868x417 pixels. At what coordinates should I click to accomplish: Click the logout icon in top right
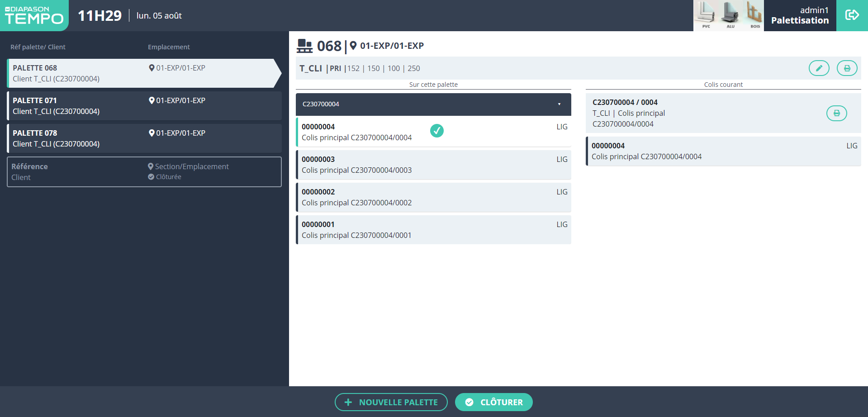(x=852, y=15)
